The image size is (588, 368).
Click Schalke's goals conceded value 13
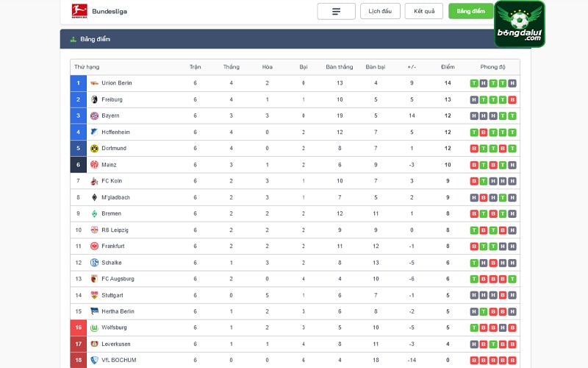click(x=376, y=263)
